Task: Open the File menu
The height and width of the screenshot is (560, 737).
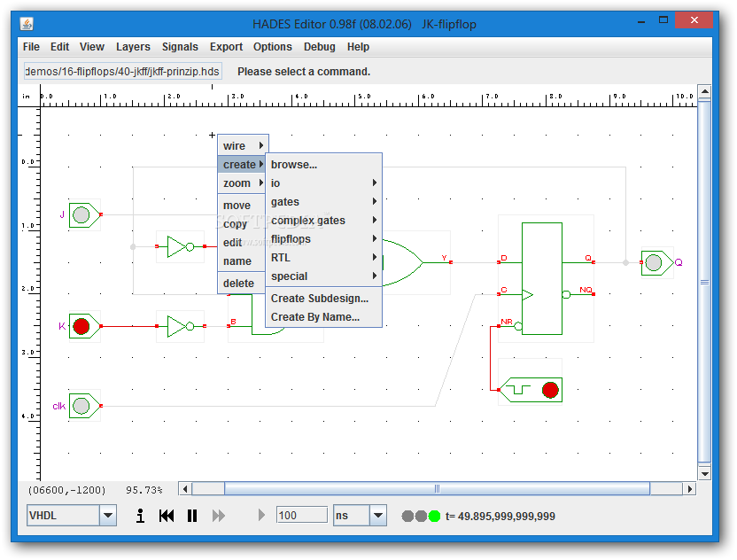Action: click(x=31, y=47)
